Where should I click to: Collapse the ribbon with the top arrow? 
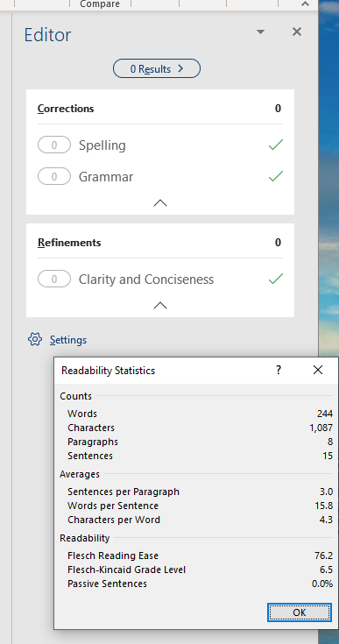(305, 4)
